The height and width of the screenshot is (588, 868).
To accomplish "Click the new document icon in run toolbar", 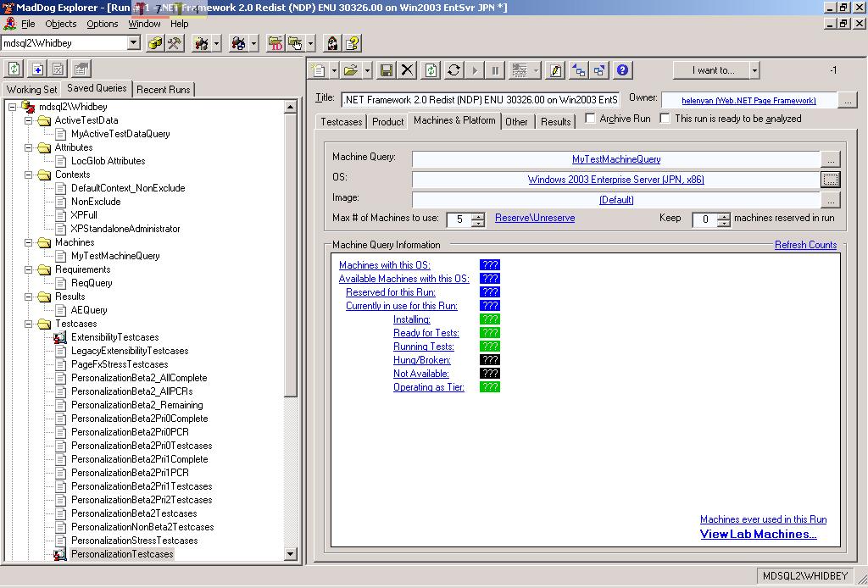I will click(x=319, y=70).
